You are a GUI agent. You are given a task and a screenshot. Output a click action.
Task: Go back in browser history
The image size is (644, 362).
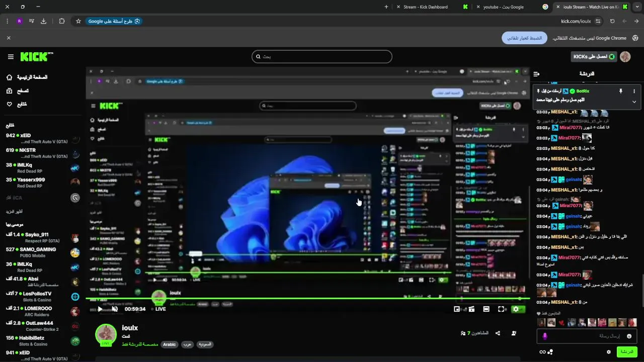click(636, 21)
